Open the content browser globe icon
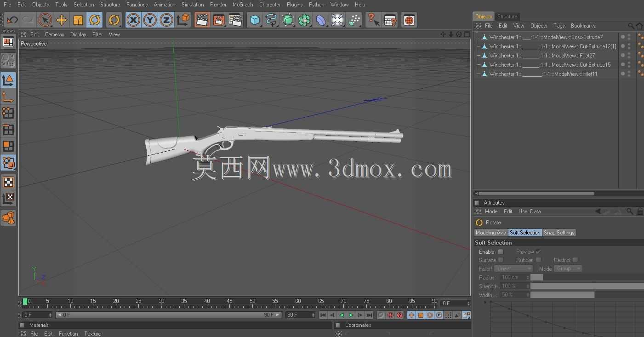Screen dimensions: 644x337 click(409, 20)
